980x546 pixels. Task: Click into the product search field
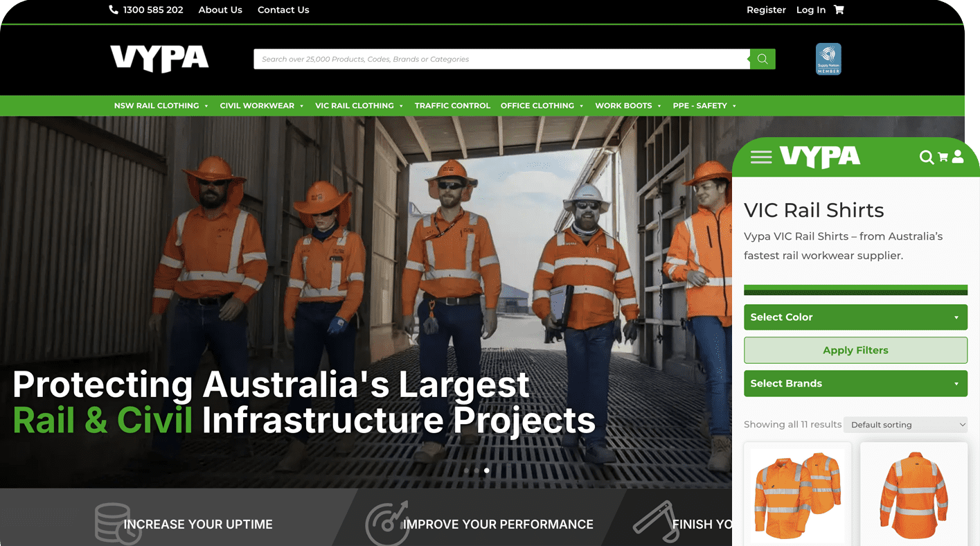501,59
